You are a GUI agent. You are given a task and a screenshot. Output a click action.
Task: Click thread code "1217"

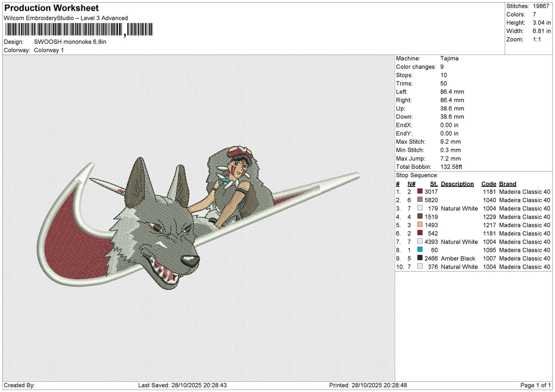coord(489,225)
